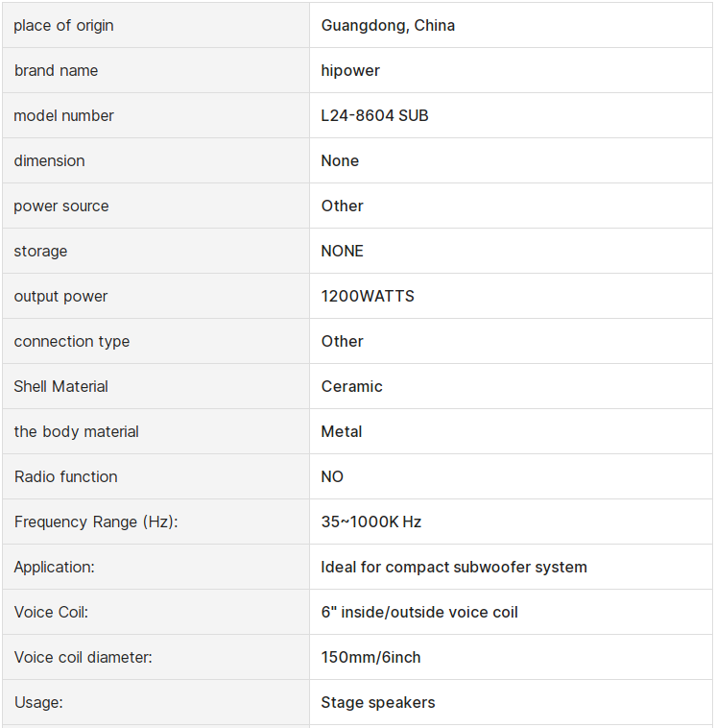Click the 'Shell Material' label
The height and width of the screenshot is (728, 716).
coord(61,387)
